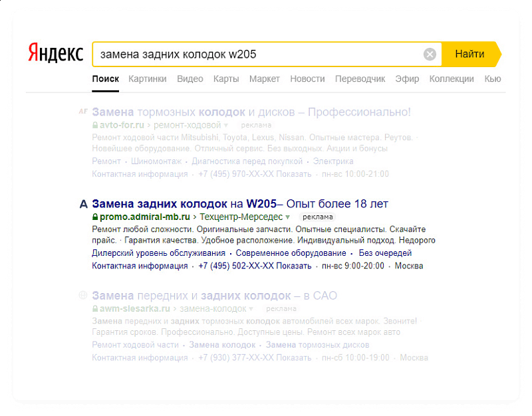Expand the замена-колодок dropdown arrow
The image size is (532, 416).
click(x=250, y=308)
